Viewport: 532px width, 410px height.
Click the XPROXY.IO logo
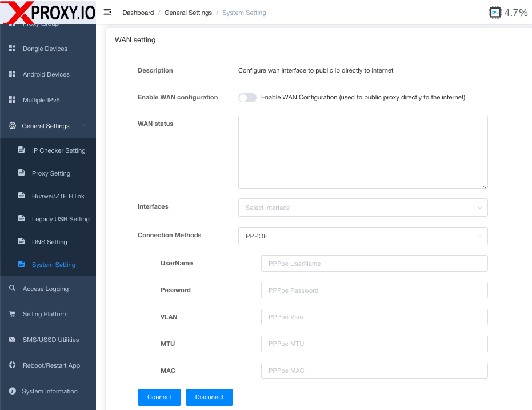coord(48,12)
